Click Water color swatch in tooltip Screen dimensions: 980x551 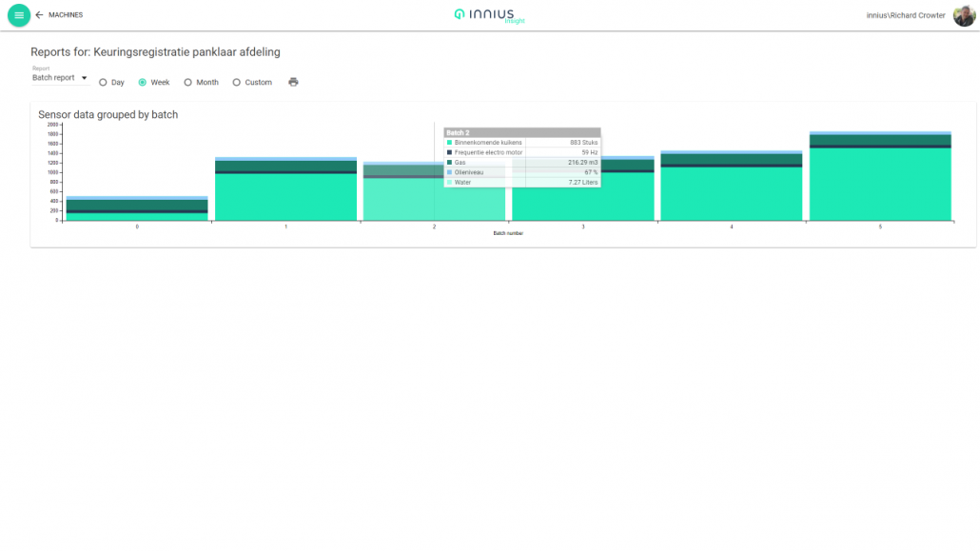[x=449, y=183]
